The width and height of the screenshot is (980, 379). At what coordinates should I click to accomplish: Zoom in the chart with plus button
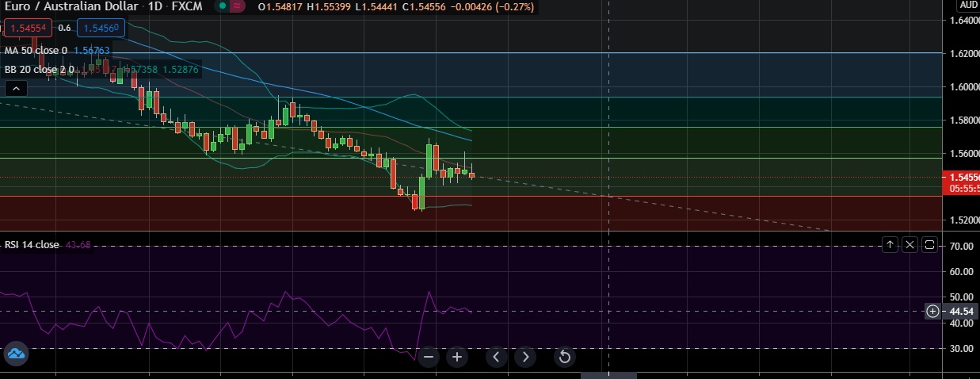tap(457, 357)
